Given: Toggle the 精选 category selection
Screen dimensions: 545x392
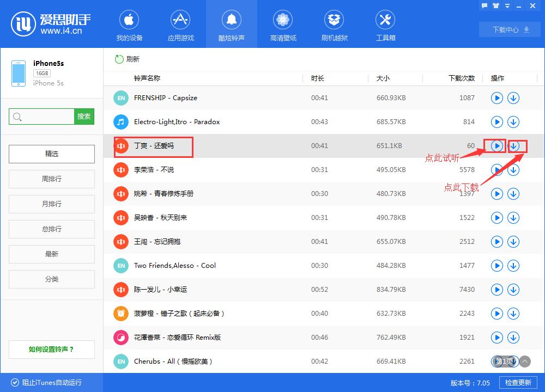Looking at the screenshot, I should [x=51, y=154].
